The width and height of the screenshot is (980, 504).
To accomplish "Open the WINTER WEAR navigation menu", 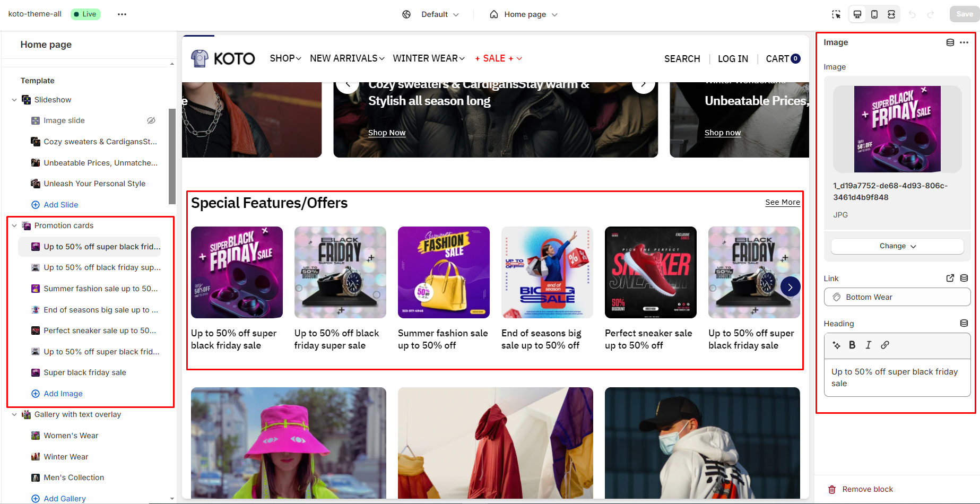I will [x=428, y=58].
